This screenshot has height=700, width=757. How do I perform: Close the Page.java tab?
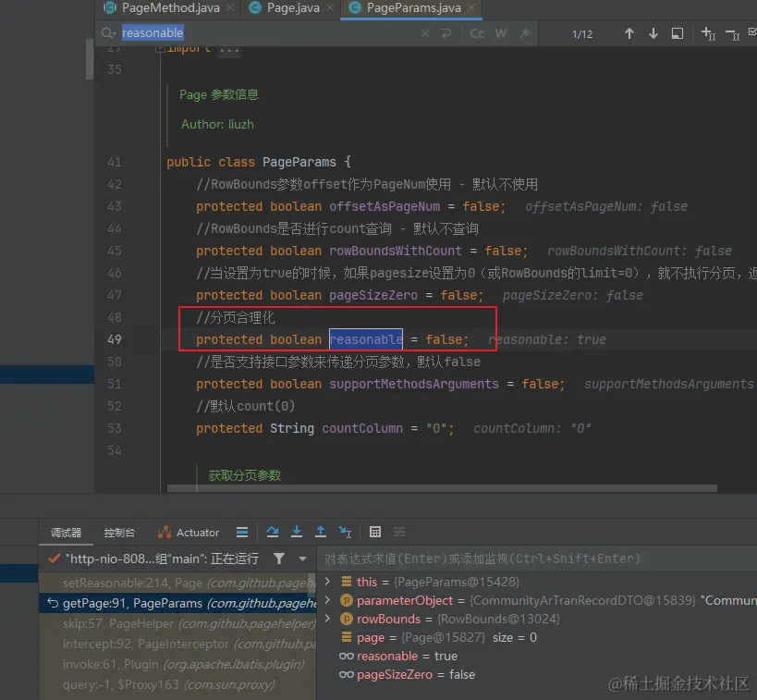pyautogui.click(x=330, y=7)
